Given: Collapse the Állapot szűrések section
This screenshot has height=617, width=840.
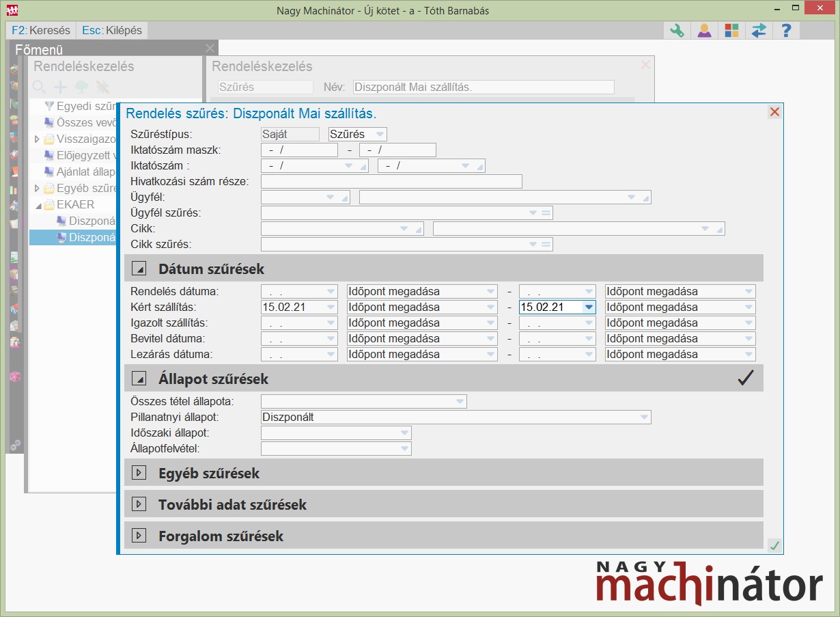Looking at the screenshot, I should [x=139, y=379].
